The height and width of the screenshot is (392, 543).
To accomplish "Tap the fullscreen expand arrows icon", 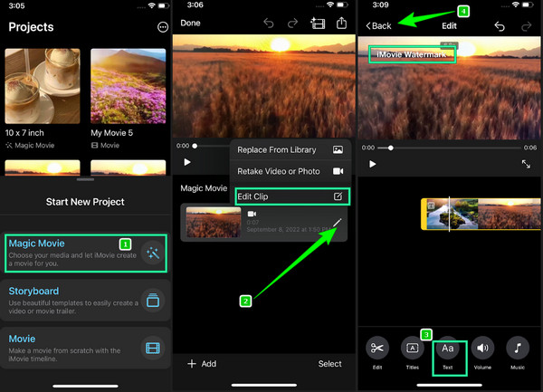I will [526, 164].
